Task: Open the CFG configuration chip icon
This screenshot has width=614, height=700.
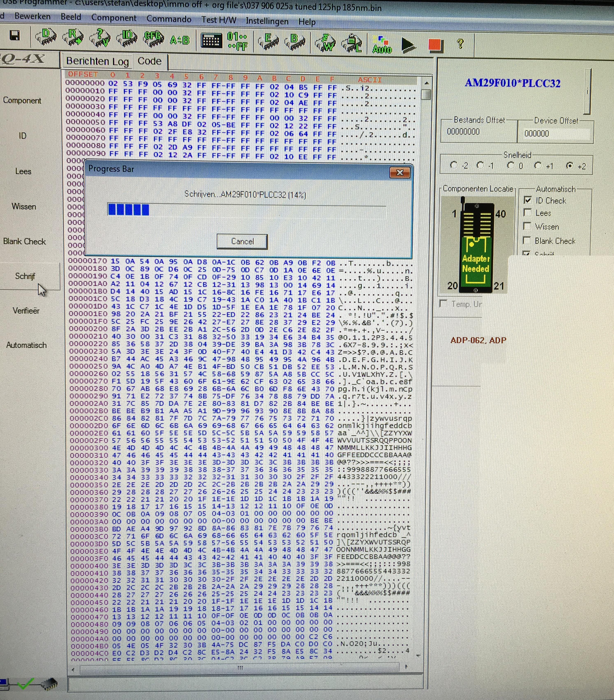Action: click(x=153, y=39)
